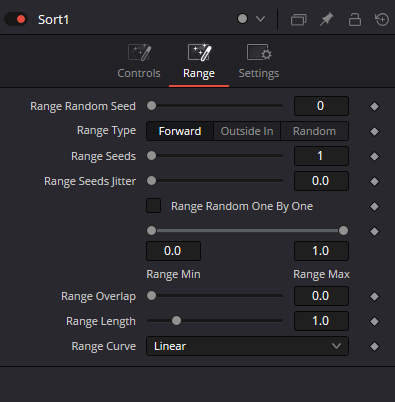Lock the Sort1 node
The height and width of the screenshot is (402, 395).
click(x=355, y=19)
